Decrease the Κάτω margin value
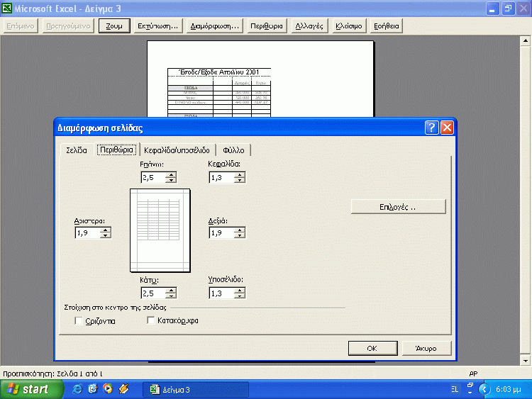 pyautogui.click(x=171, y=296)
